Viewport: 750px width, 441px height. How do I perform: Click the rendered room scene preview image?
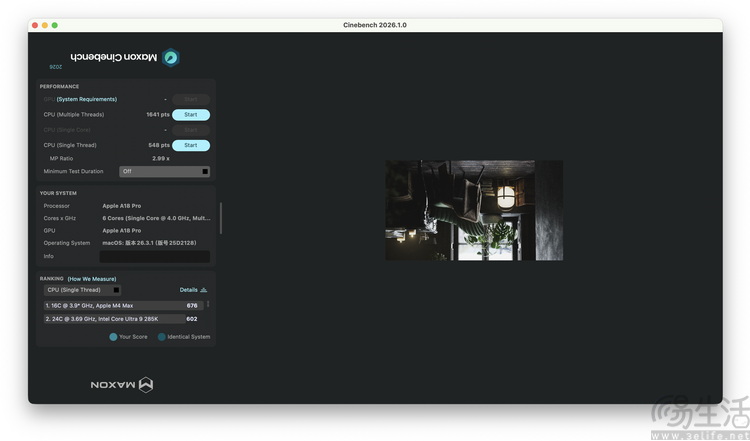[x=474, y=210]
